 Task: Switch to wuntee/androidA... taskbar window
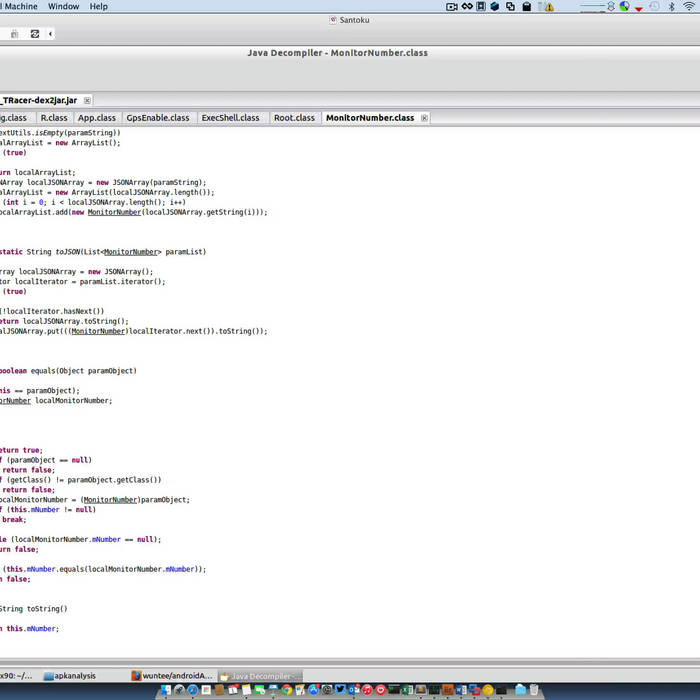tap(175, 676)
